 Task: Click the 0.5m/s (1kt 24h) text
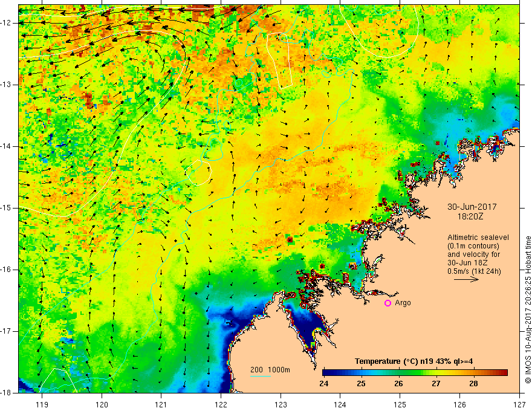coord(474,271)
